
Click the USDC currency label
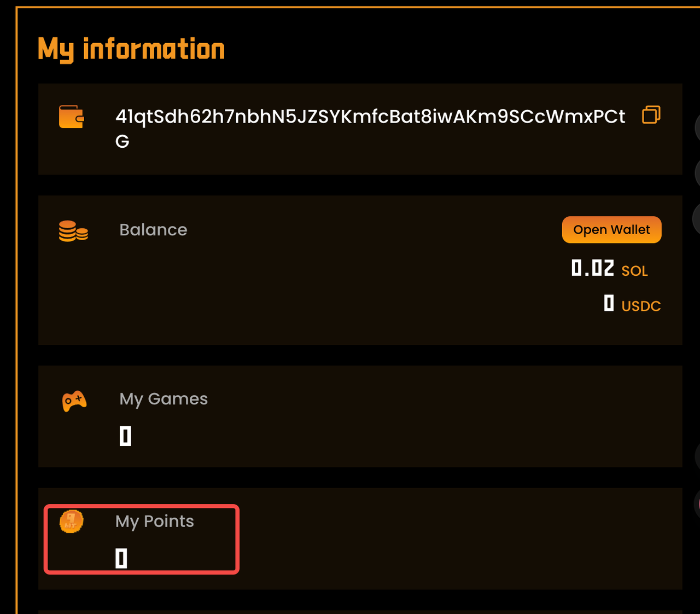click(x=641, y=306)
